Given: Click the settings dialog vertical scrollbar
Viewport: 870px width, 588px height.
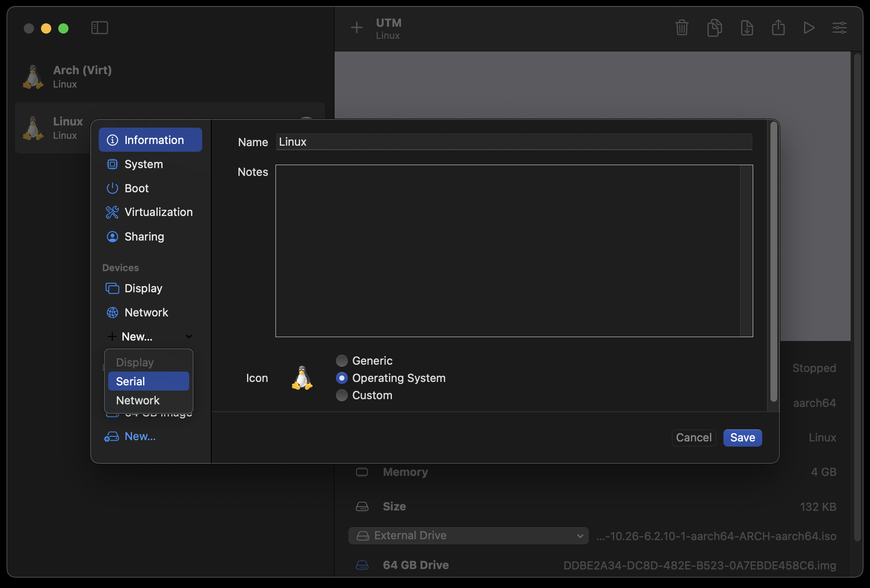Looking at the screenshot, I should (774, 262).
